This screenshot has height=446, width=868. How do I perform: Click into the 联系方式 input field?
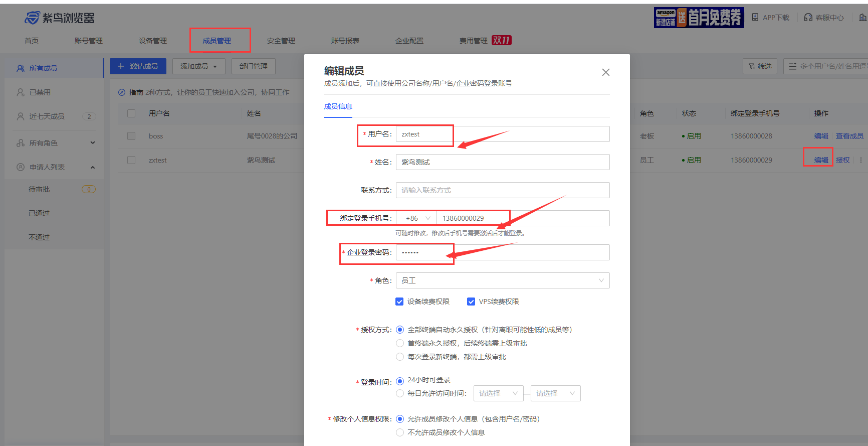[502, 190]
